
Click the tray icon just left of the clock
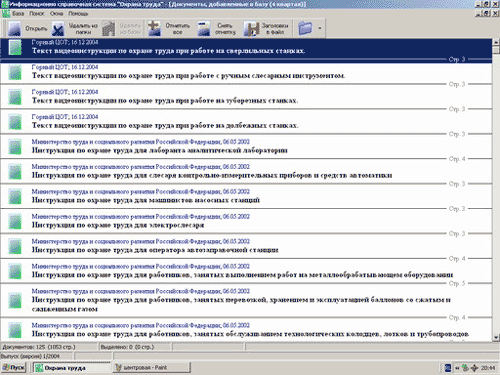click(474, 368)
